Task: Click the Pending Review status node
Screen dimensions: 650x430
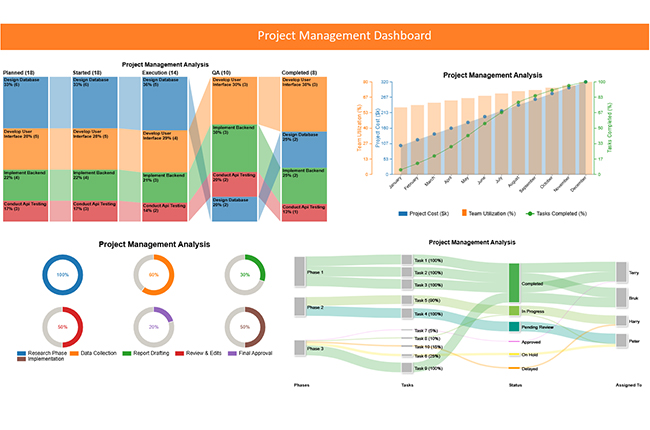Action: click(x=514, y=326)
